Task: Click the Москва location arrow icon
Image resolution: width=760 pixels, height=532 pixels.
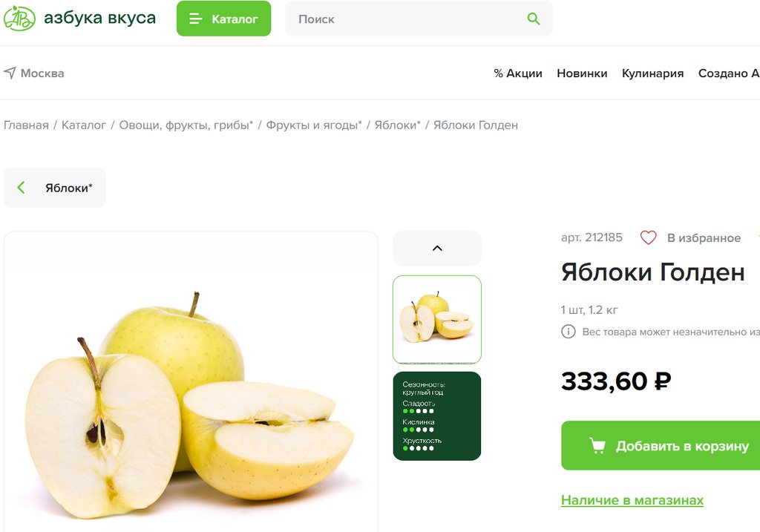Action: coord(10,73)
